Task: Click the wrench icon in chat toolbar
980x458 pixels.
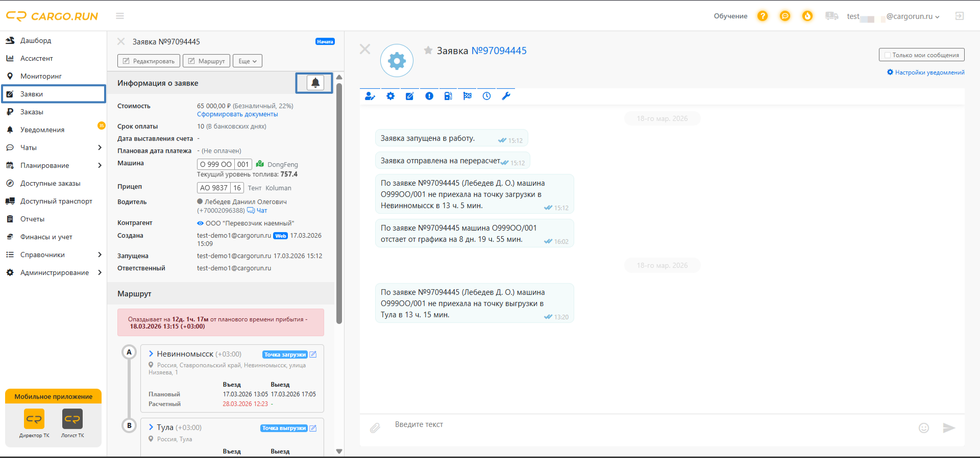Action: 506,96
